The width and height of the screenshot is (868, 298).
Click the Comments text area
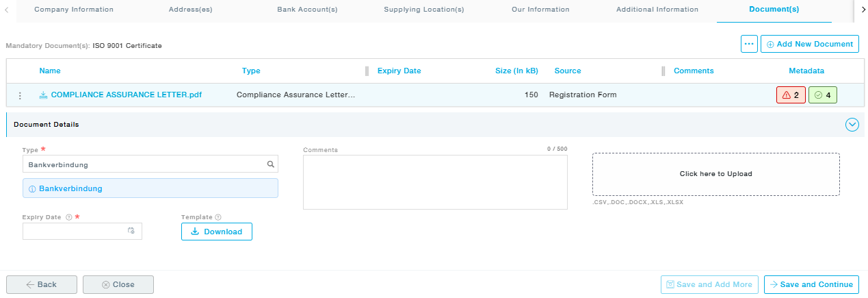click(x=435, y=182)
